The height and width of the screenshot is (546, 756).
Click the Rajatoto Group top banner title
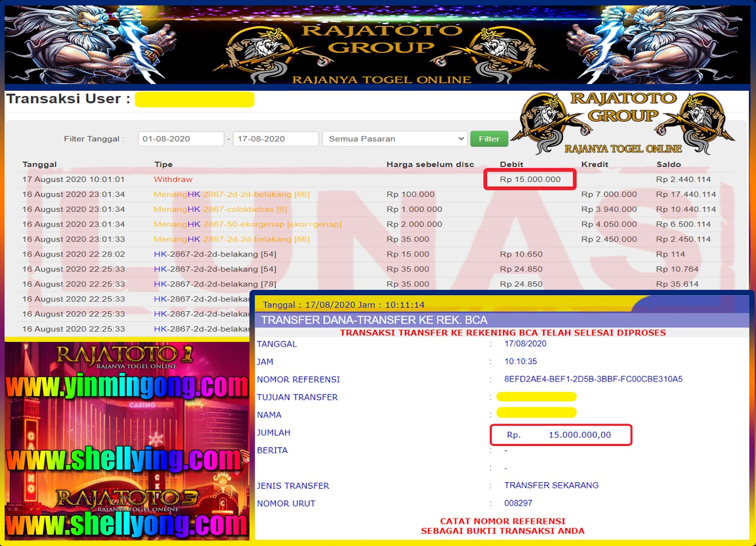tap(382, 39)
